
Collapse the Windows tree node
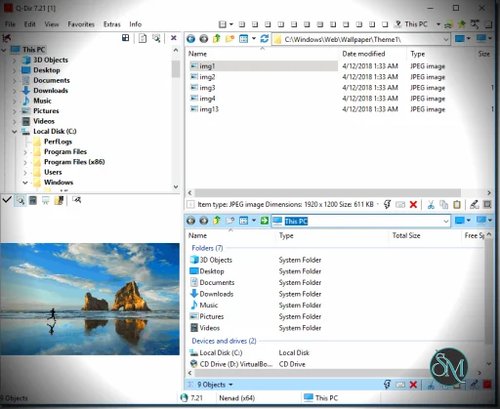(x=25, y=183)
